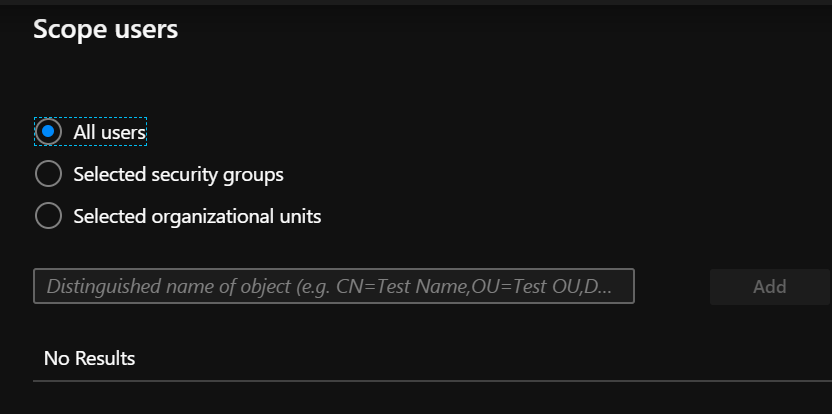Focus the Distinguished name of object field
Viewport: 832px width, 414px height.
(x=334, y=286)
